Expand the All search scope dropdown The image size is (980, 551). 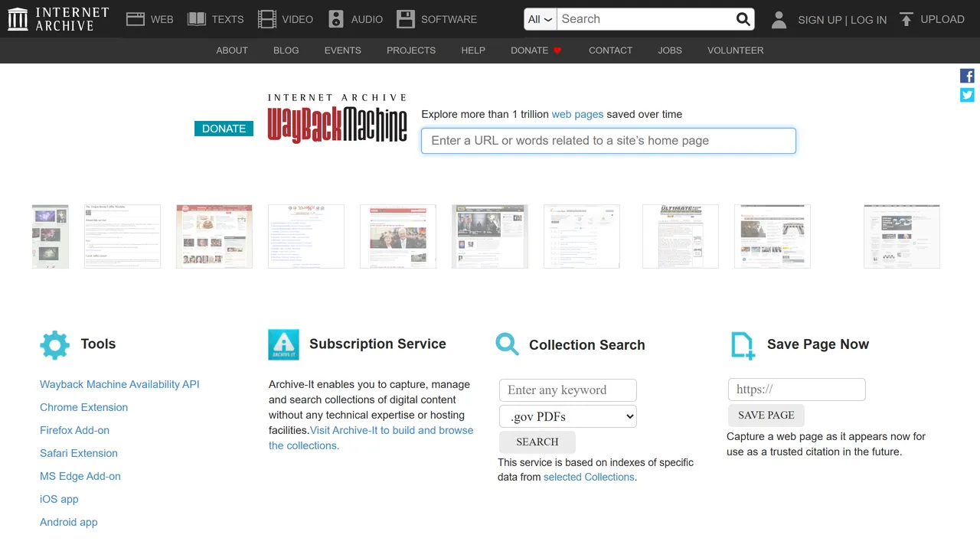541,19
